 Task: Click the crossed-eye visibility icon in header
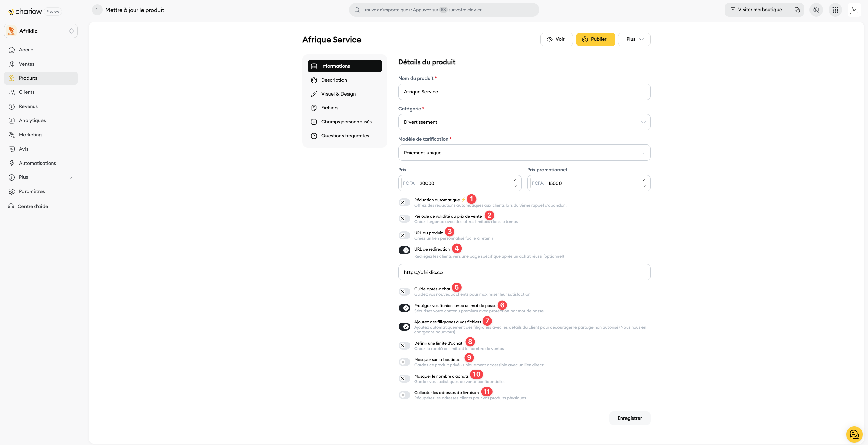816,10
